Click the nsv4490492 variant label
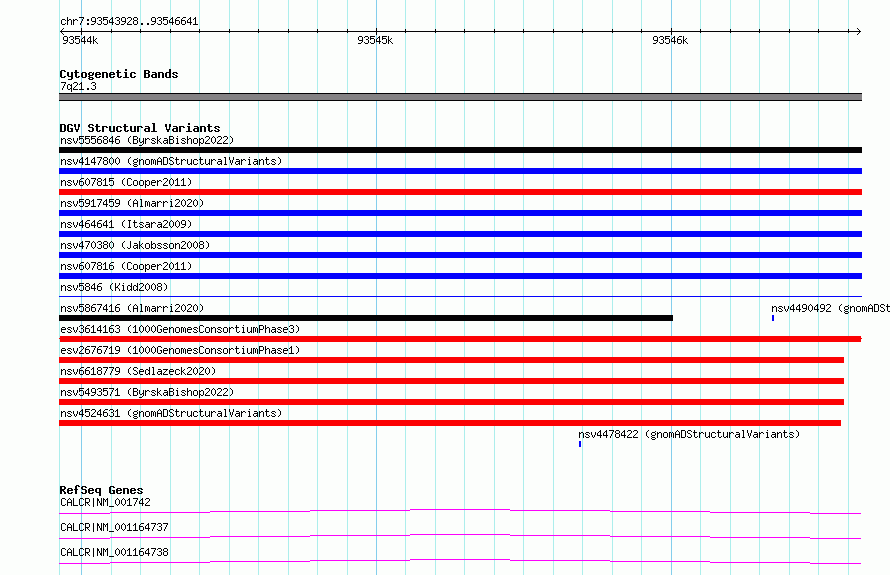Image resolution: width=890 pixels, height=575 pixels. [x=830, y=308]
